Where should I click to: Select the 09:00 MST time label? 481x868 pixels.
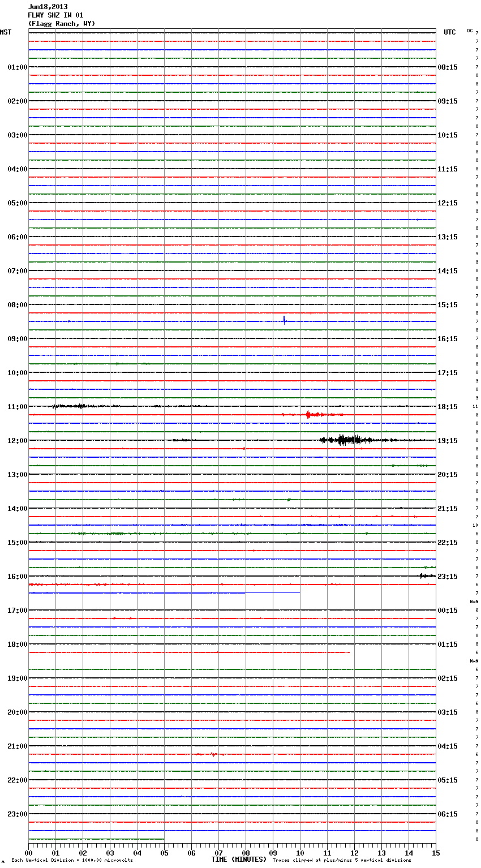[17, 339]
